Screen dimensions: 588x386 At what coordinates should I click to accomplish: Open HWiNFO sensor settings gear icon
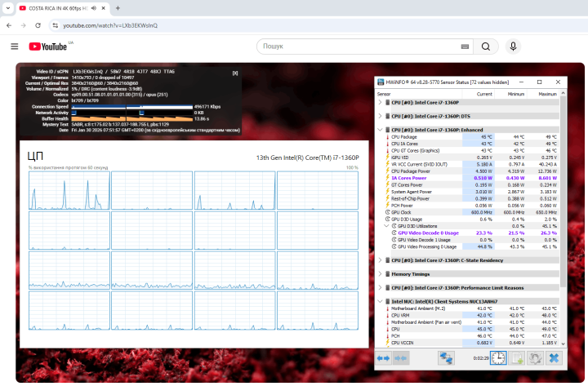(535, 358)
